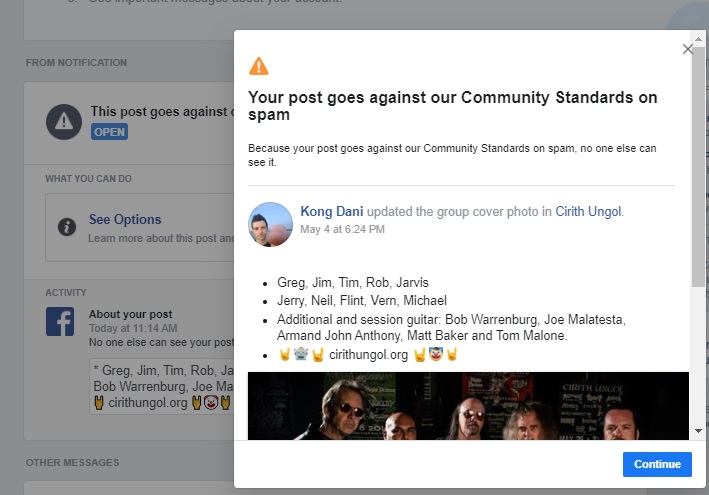Open the See Options link

click(124, 219)
